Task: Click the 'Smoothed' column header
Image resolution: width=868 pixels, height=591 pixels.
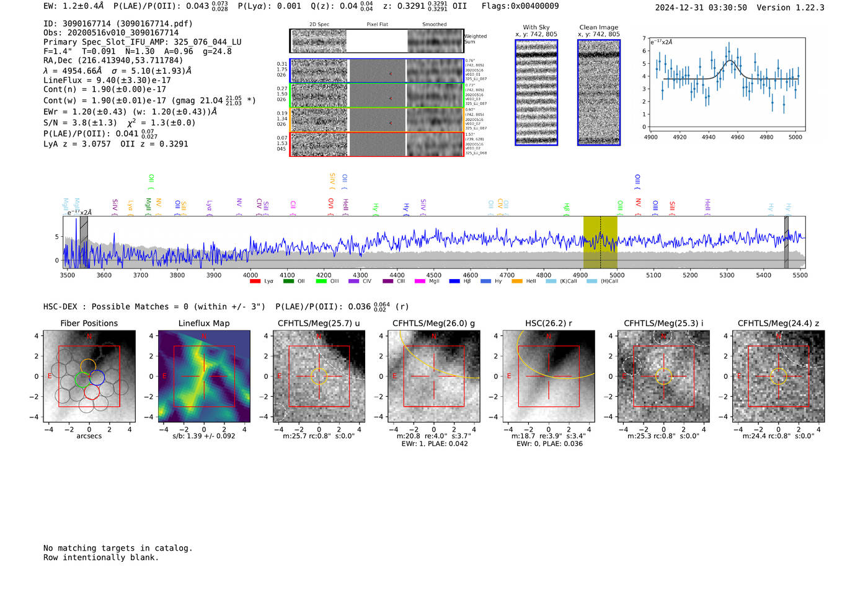Action: pos(434,25)
